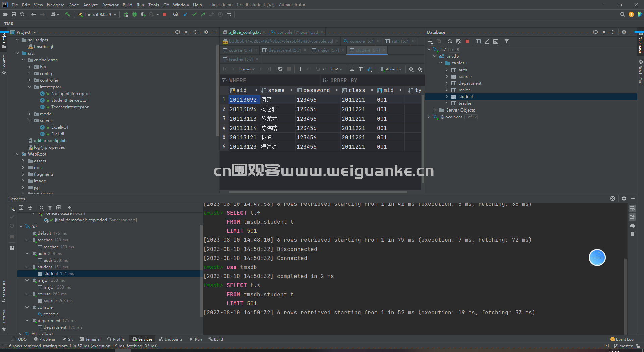The height and width of the screenshot is (352, 644).
Task: Open the Problems tool window
Action: coord(45,339)
